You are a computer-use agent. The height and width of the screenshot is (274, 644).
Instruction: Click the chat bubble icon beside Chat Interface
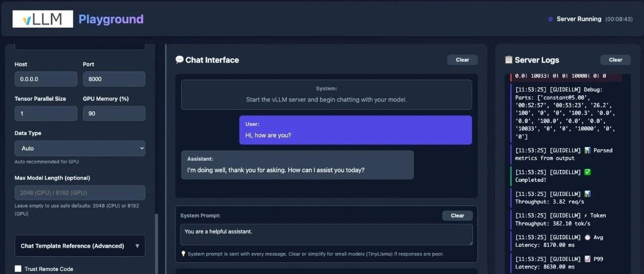point(179,59)
